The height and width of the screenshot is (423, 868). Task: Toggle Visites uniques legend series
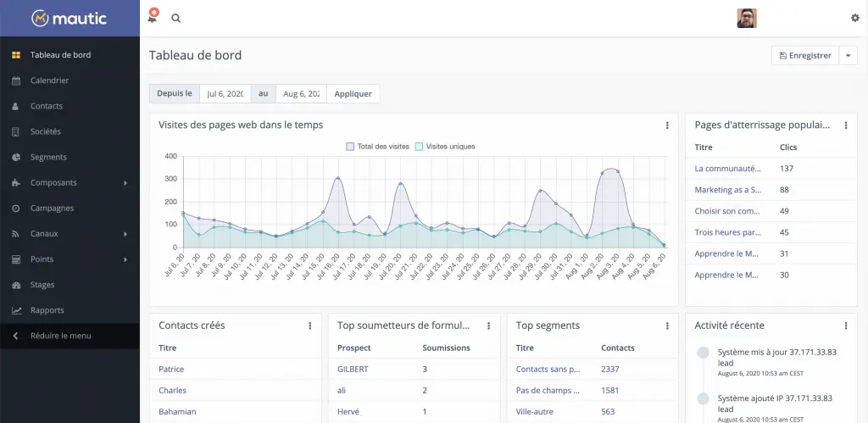click(445, 147)
